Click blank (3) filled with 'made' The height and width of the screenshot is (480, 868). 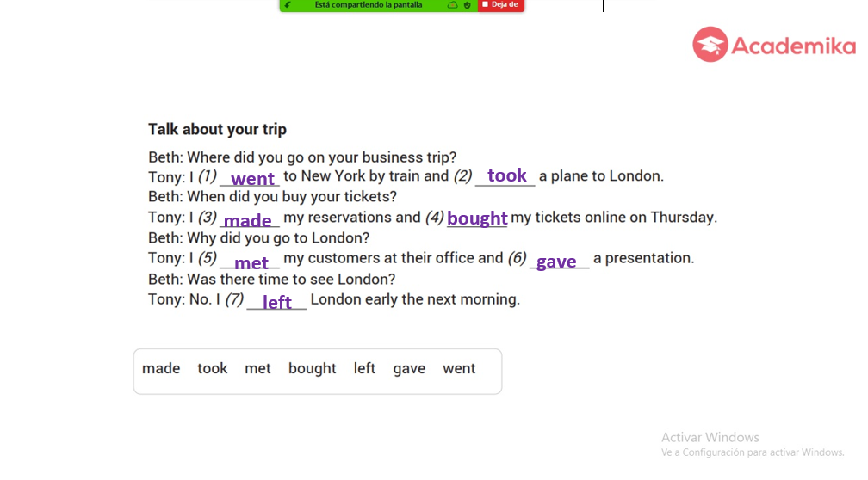249,219
